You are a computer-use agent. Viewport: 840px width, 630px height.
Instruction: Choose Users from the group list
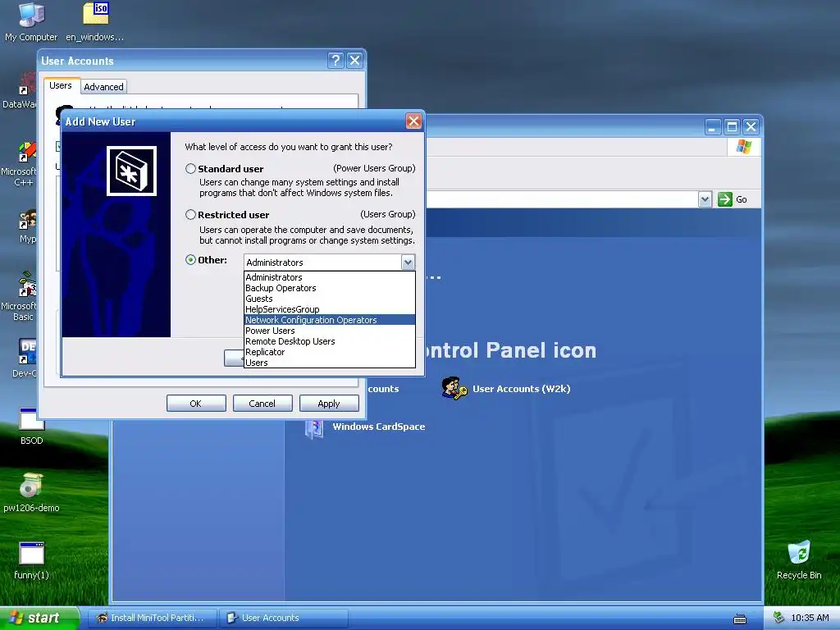click(330, 363)
